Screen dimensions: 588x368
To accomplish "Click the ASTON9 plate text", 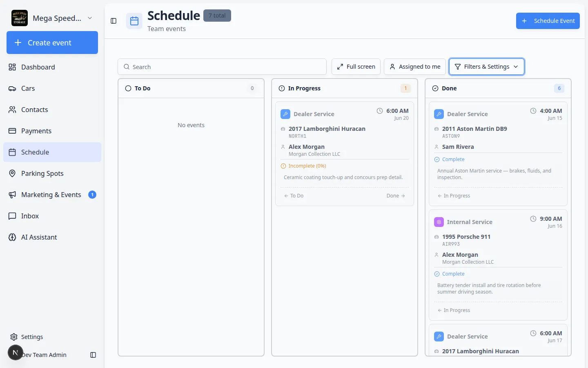I will coord(451,136).
